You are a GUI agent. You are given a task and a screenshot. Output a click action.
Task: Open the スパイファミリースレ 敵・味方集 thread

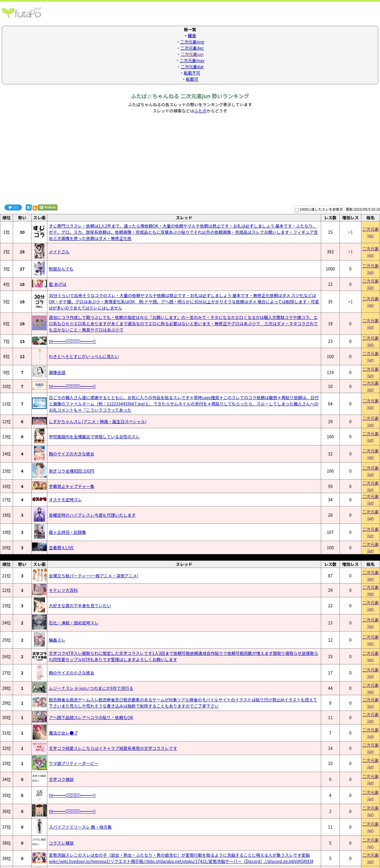(x=80, y=827)
